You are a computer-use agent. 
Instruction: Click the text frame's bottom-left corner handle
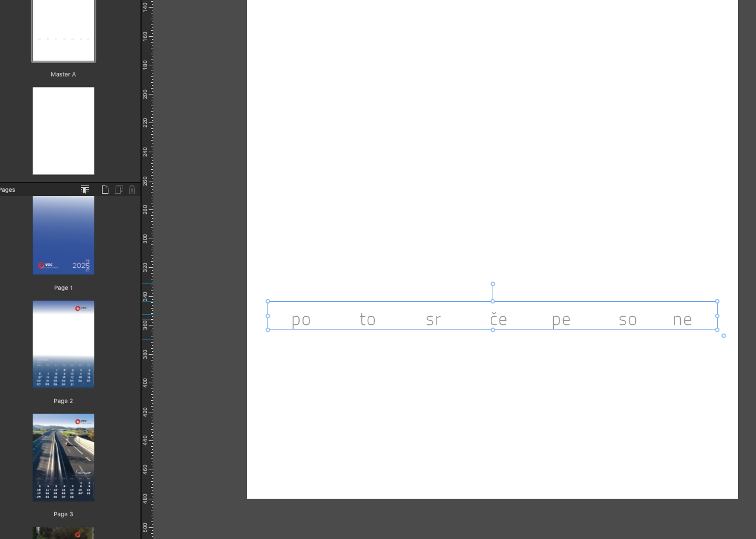[268, 330]
